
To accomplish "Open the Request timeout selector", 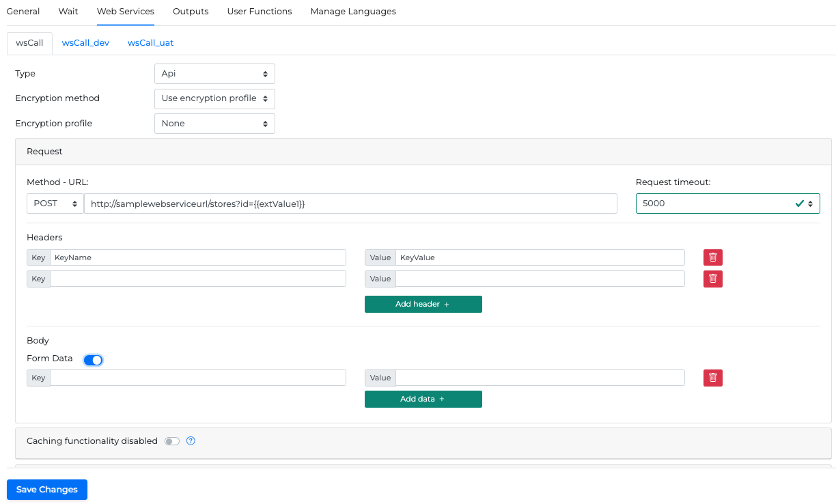I will coord(727,204).
